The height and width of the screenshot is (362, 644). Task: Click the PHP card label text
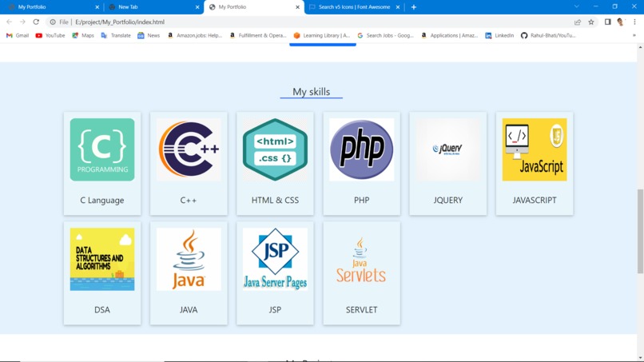point(361,200)
